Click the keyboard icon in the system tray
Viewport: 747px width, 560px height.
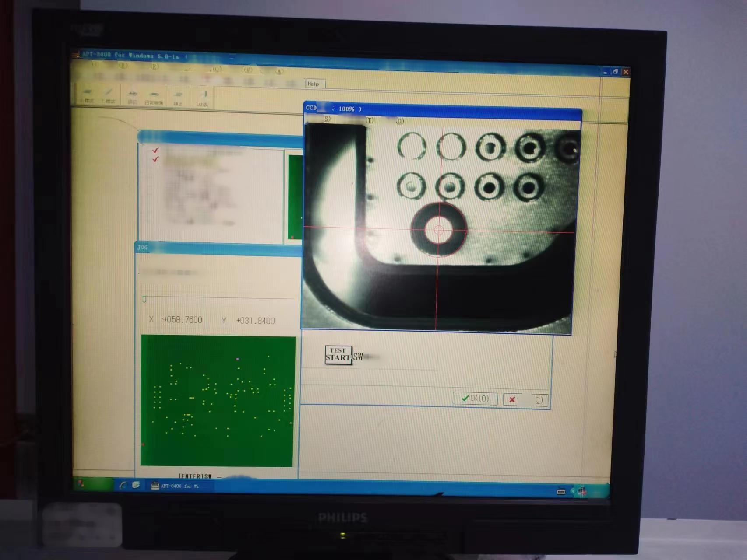click(560, 491)
